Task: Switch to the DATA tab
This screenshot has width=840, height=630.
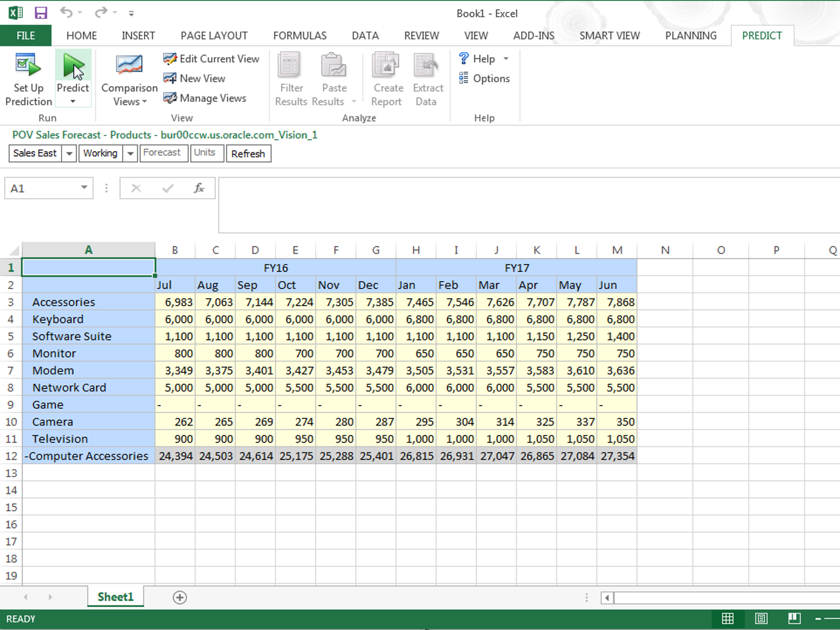Action: tap(365, 36)
